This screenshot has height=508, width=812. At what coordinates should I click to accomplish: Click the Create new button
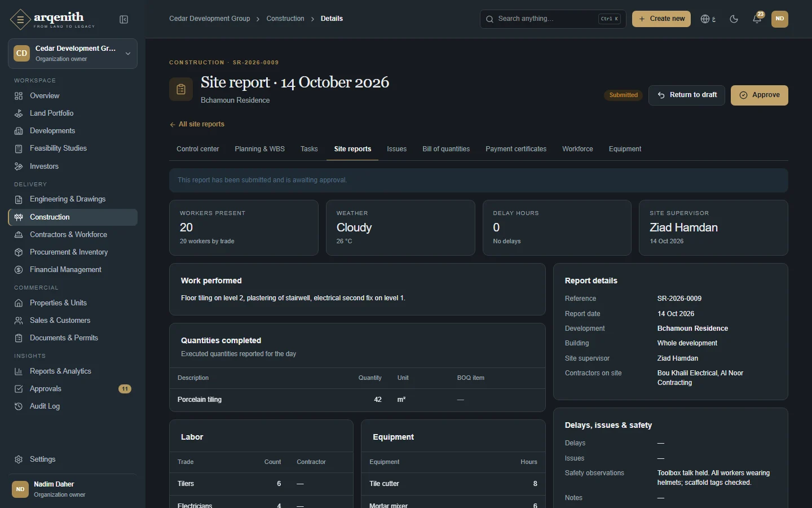(661, 19)
